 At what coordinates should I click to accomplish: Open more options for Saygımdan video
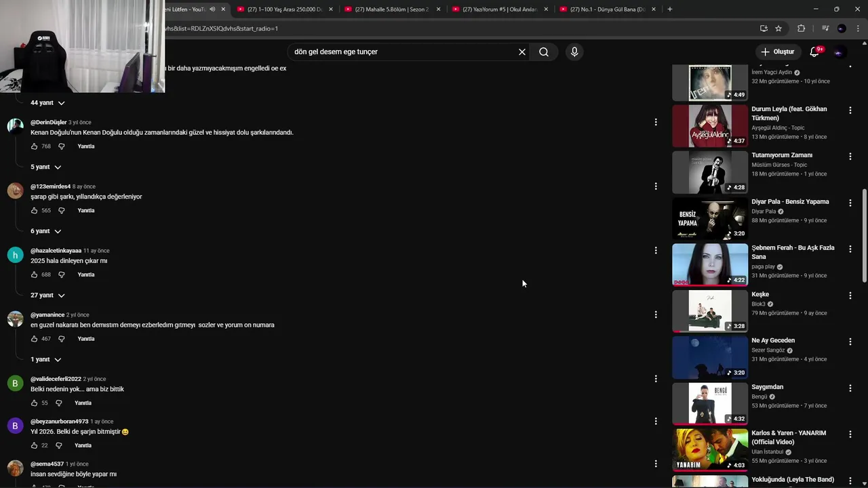[x=850, y=388]
